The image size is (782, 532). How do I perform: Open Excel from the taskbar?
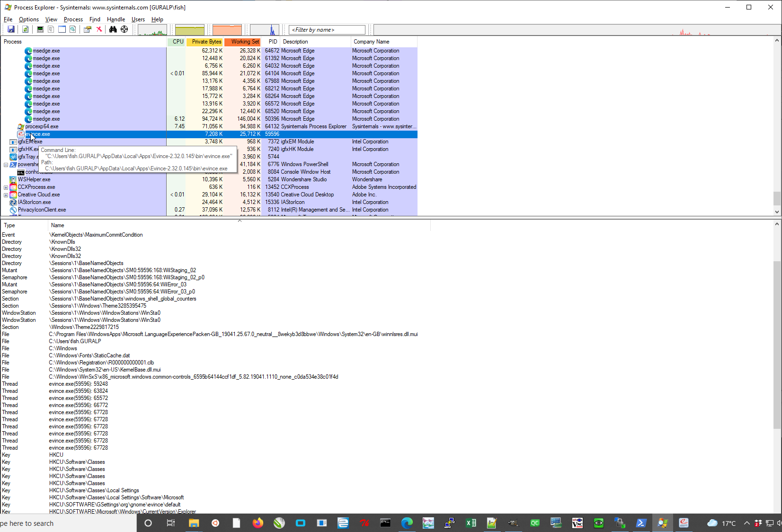click(x=471, y=523)
